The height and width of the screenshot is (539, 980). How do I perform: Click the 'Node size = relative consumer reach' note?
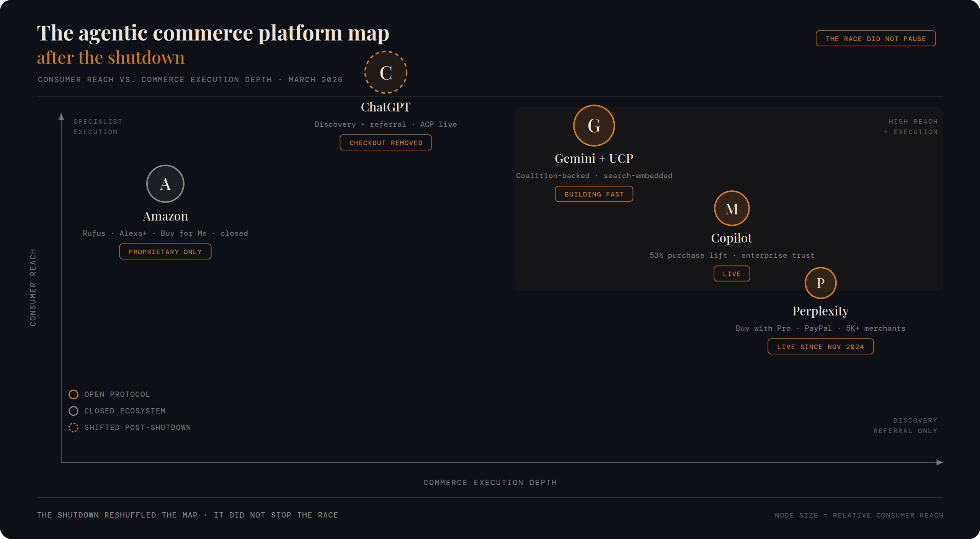(x=859, y=515)
